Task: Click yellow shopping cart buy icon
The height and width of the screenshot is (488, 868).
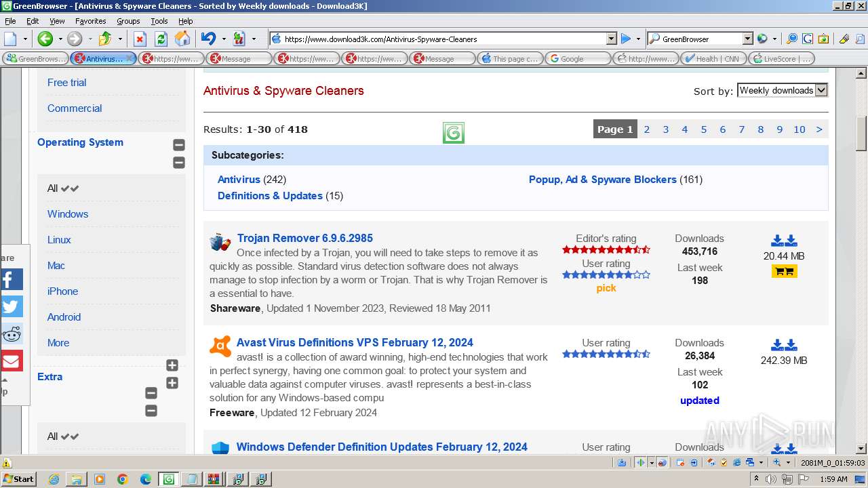Action: click(x=784, y=271)
